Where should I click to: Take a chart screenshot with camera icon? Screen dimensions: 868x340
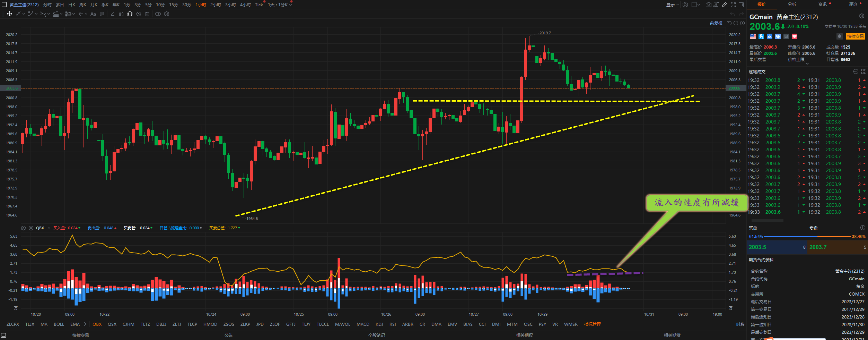[x=709, y=5]
